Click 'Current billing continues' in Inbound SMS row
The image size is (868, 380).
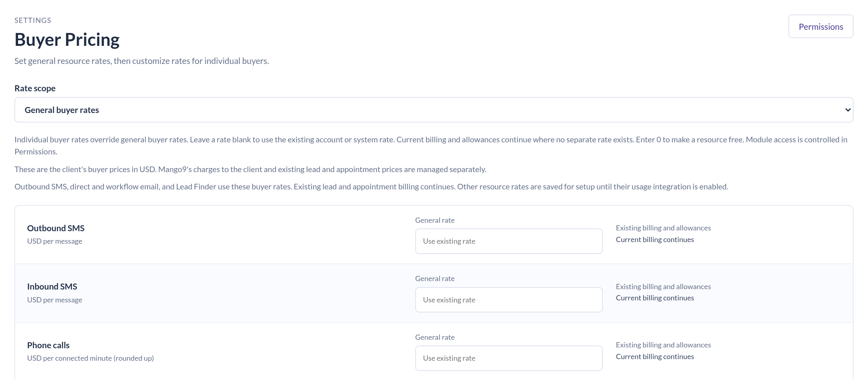click(655, 298)
